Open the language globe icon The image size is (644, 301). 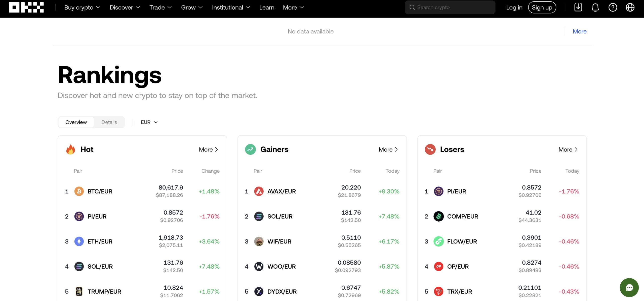pyautogui.click(x=630, y=7)
